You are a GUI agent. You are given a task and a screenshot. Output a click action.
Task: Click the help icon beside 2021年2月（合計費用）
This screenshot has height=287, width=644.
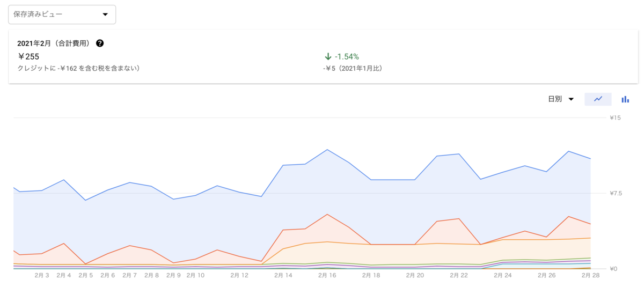(x=100, y=43)
